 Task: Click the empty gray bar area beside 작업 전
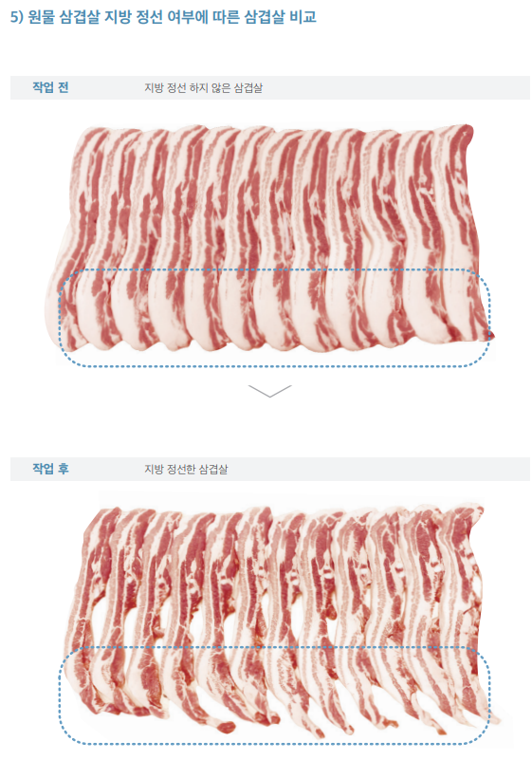(396, 87)
